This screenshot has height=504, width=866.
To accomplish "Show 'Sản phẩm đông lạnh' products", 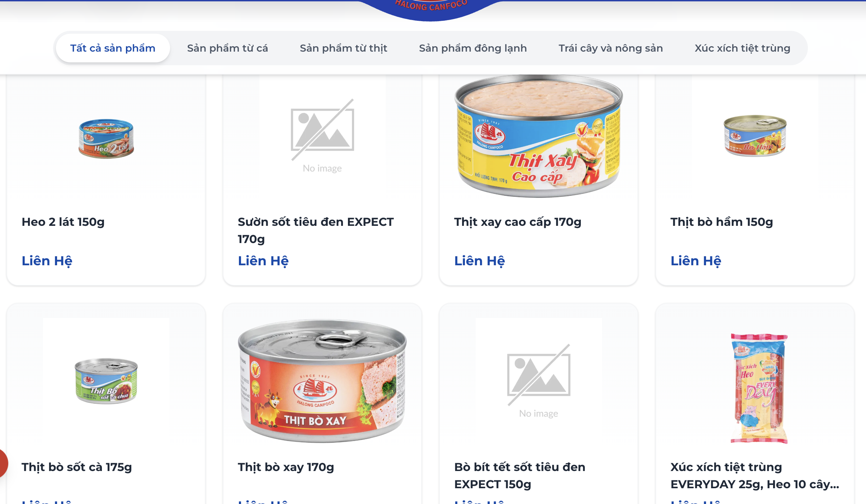I will [x=473, y=48].
